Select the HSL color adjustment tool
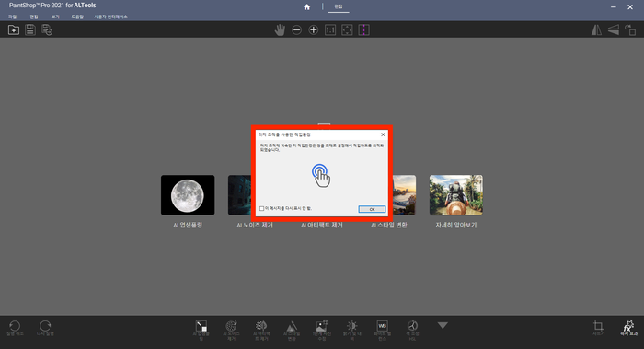This screenshot has height=349, width=644. click(412, 331)
